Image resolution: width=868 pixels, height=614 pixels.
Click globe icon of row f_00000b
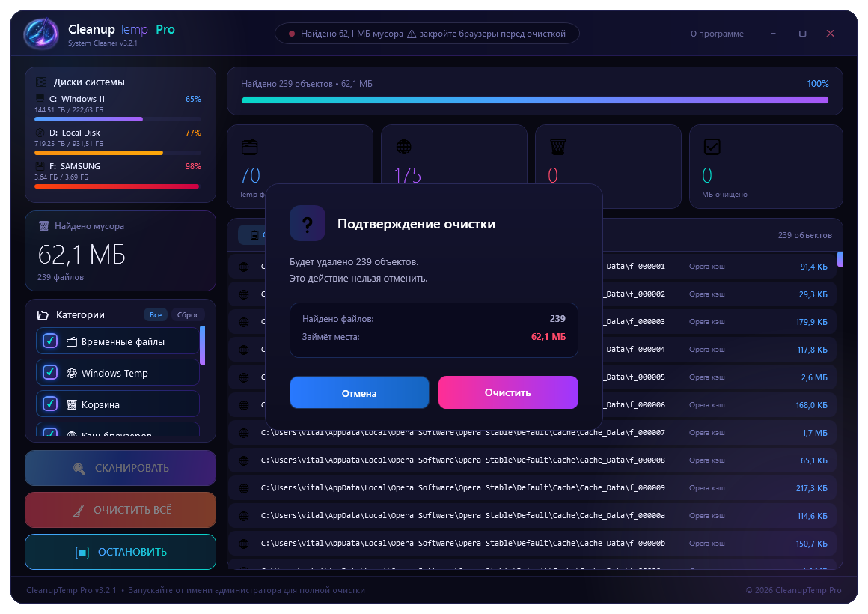tap(244, 544)
